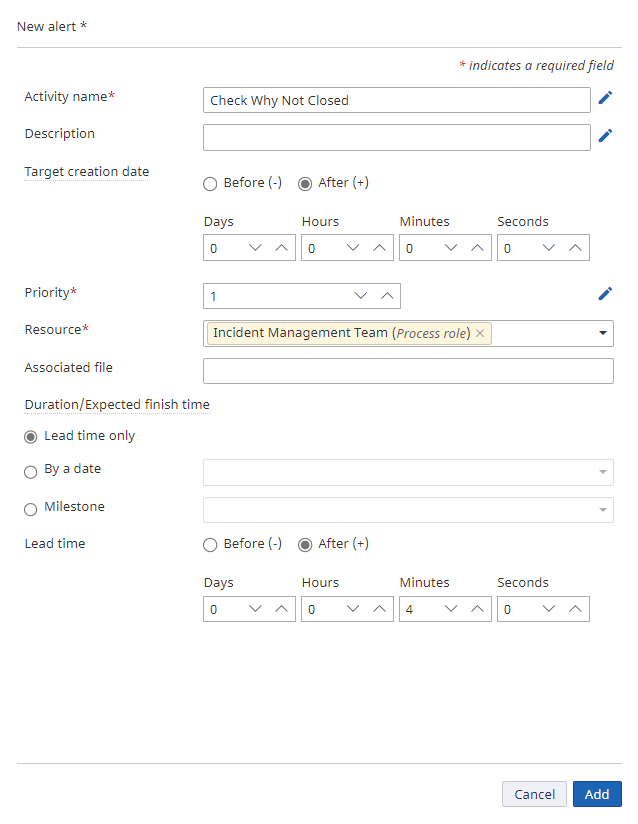Click the Add button to save the alert
The image size is (638, 824).
click(597, 794)
